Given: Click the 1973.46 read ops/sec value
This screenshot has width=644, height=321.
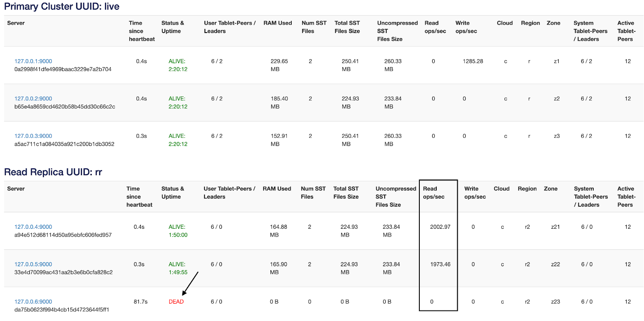Looking at the screenshot, I should pos(440,264).
